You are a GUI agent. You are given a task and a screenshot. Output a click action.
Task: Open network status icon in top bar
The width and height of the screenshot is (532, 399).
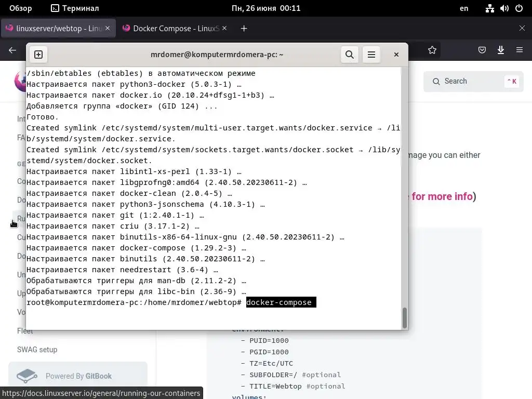coord(489,8)
